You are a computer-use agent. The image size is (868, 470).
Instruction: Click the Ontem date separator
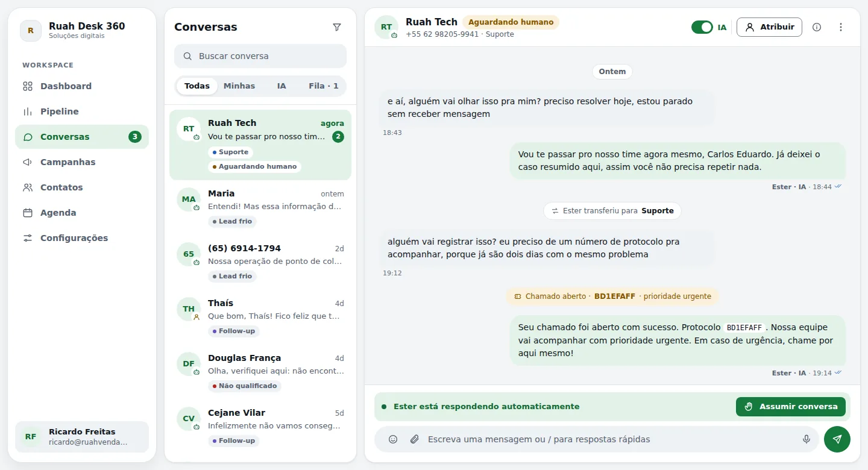(x=612, y=72)
